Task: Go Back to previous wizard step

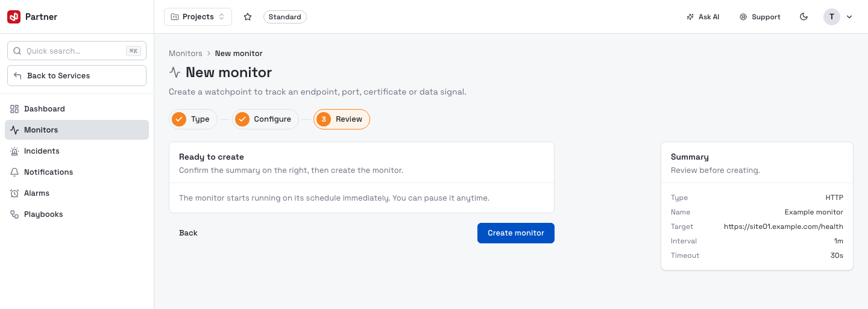Action: point(188,233)
